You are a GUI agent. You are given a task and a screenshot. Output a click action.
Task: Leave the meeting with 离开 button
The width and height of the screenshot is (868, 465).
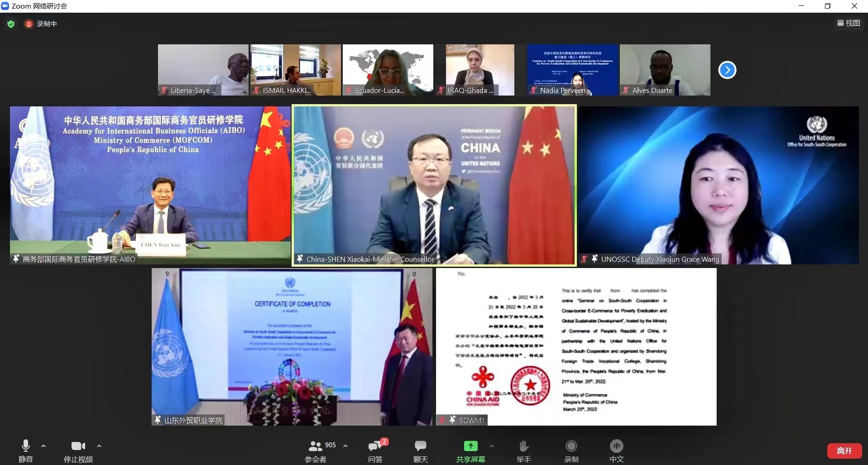[844, 451]
